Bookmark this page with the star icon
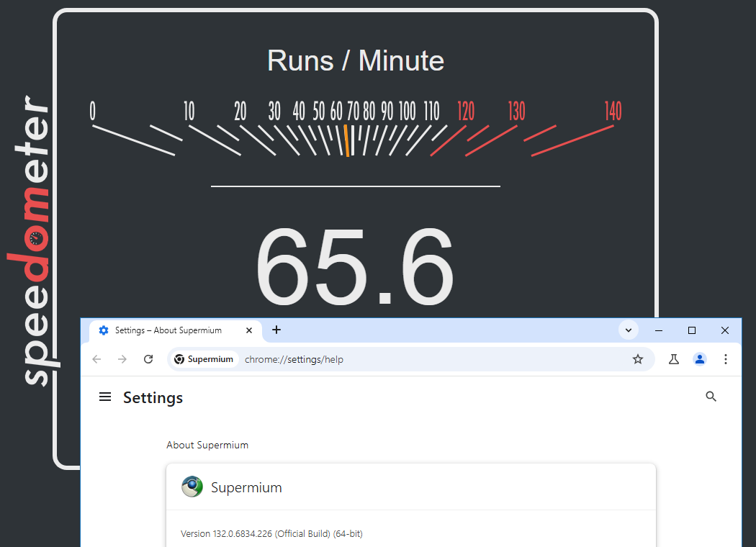 tap(637, 359)
